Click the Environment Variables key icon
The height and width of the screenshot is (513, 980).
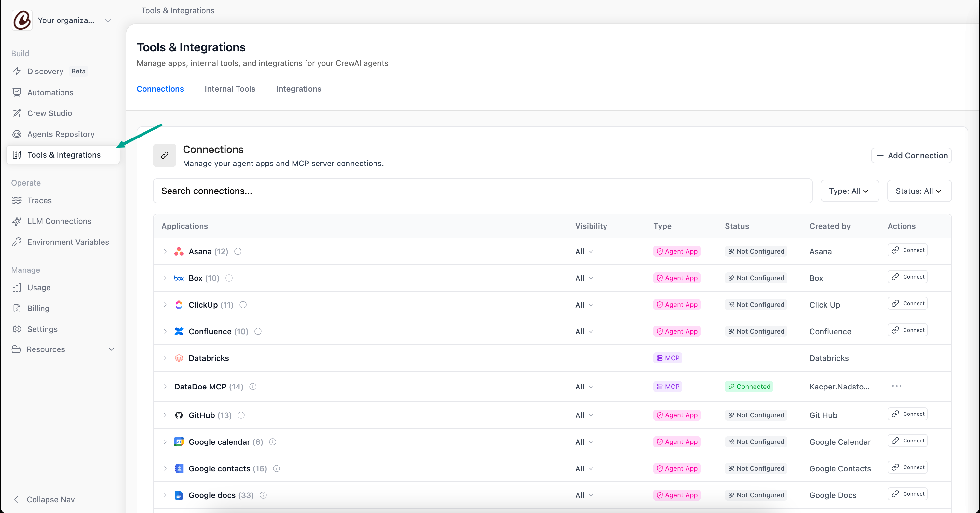click(x=17, y=242)
